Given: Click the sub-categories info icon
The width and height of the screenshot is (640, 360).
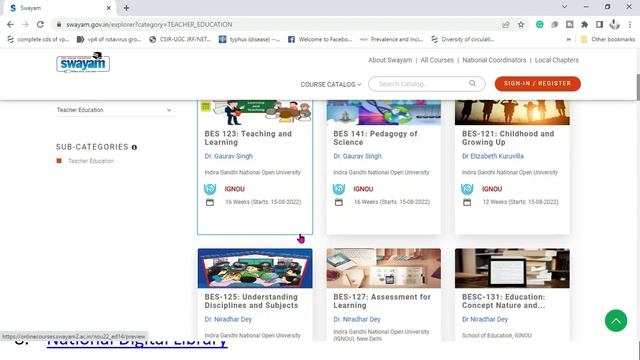Looking at the screenshot, I should tap(134, 147).
